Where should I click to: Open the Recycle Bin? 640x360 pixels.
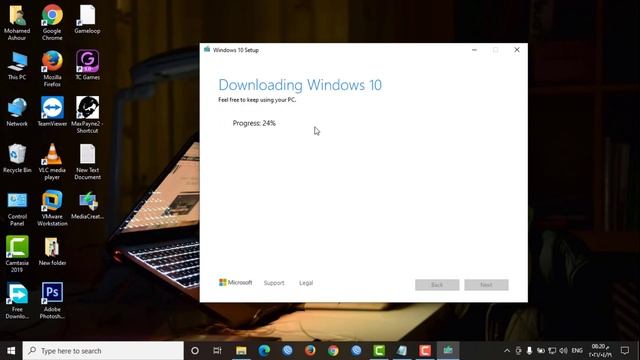click(x=17, y=158)
